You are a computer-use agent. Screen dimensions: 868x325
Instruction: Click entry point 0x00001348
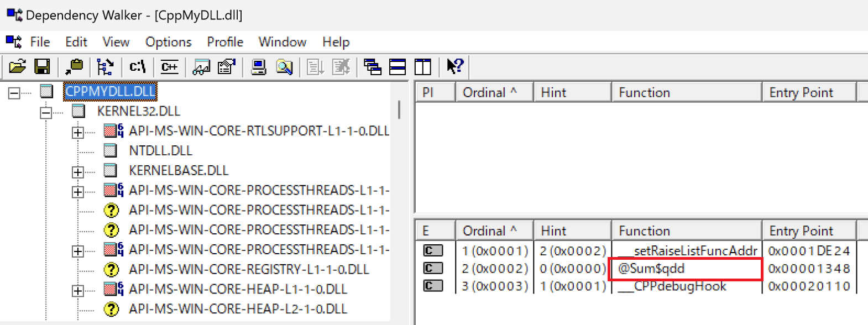coord(809,269)
